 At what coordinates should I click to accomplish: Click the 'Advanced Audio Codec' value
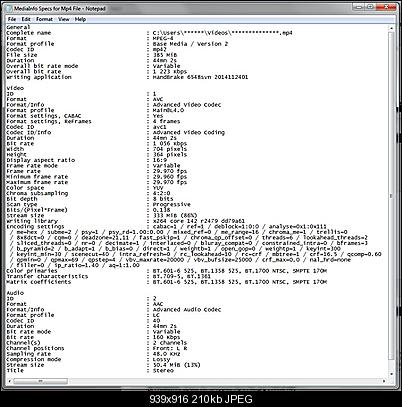point(187,310)
